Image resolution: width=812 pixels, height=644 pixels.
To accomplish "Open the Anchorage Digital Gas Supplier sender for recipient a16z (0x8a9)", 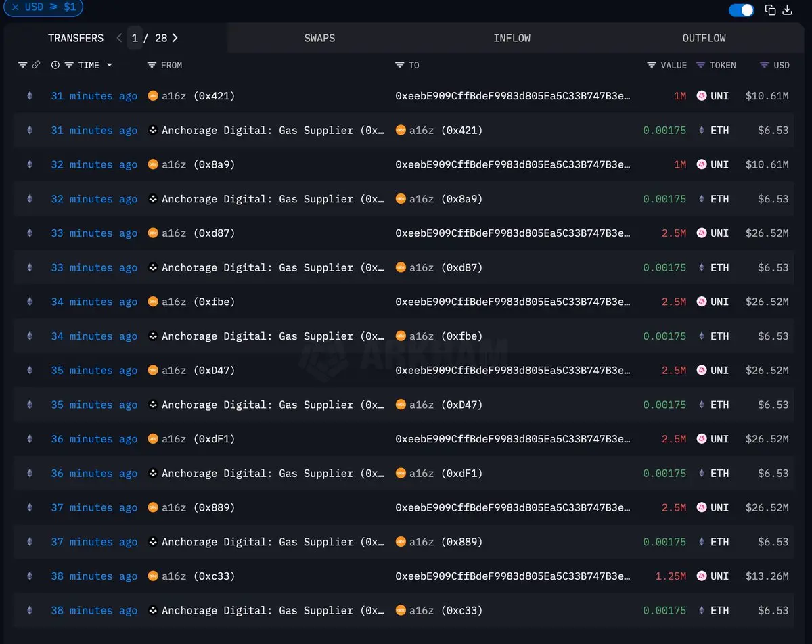I will coord(273,199).
